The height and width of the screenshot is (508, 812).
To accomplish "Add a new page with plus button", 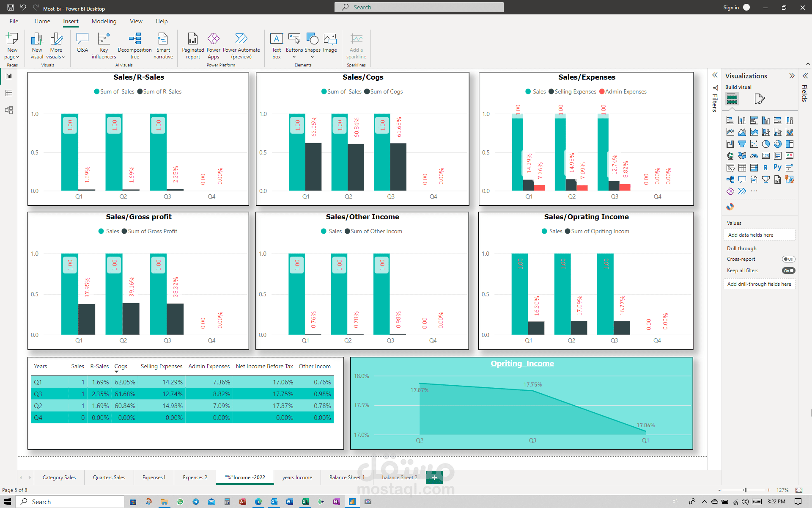I will point(434,478).
